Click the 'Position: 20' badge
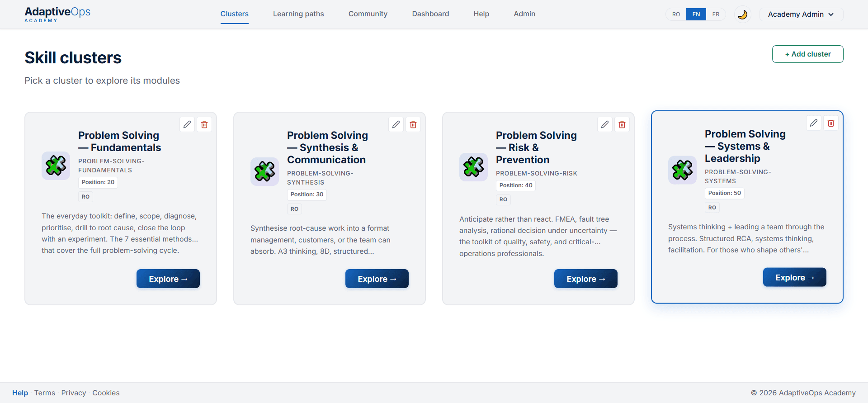This screenshot has width=868, height=403. tap(98, 182)
